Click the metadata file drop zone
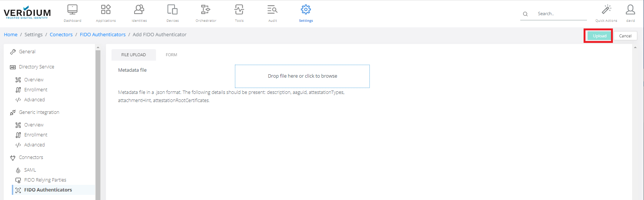Image resolution: width=644 pixels, height=200 pixels. click(x=302, y=76)
